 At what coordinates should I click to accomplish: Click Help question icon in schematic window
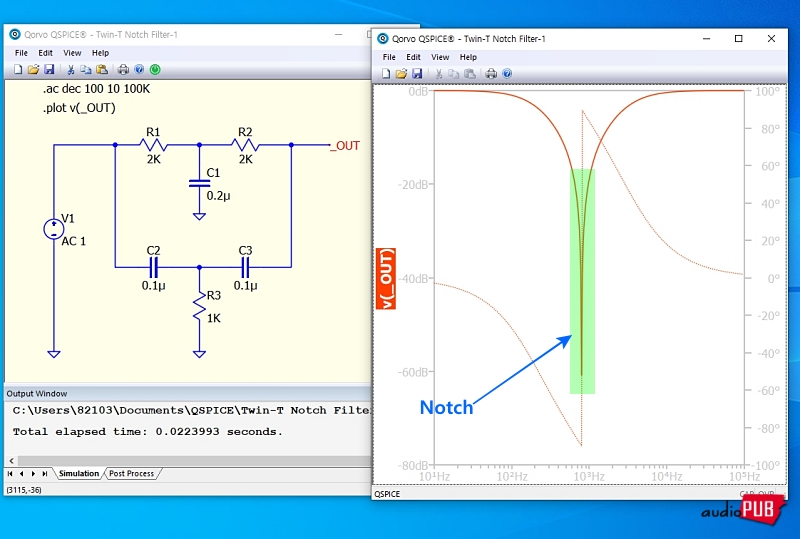coord(139,69)
